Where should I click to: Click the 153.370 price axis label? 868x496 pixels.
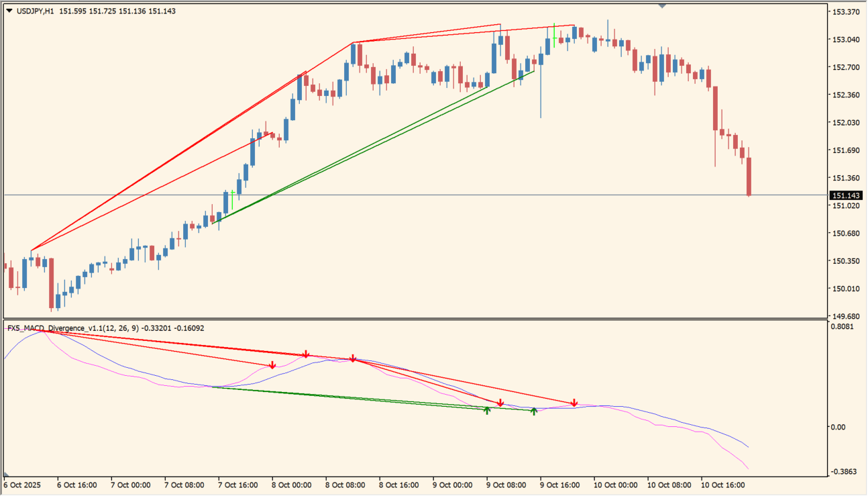846,12
